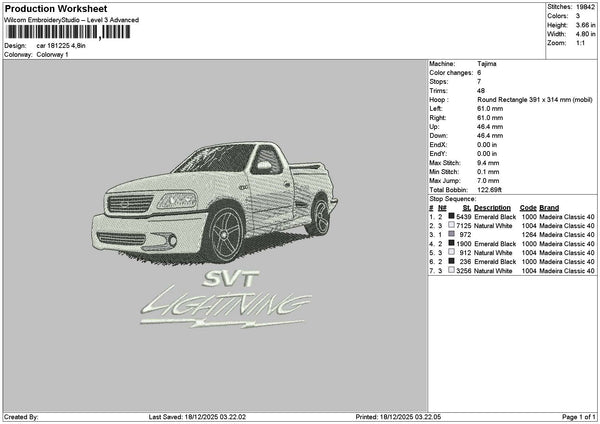This screenshot has height=424, width=600.
Task: Select the white swatch on the 912-stitch row
Action: (452, 252)
